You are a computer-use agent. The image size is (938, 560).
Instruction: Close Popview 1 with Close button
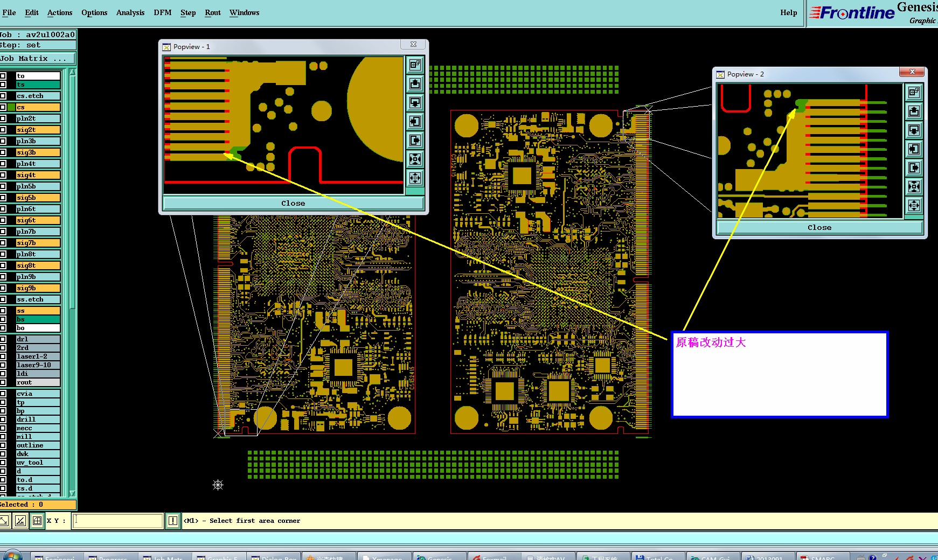click(x=293, y=203)
